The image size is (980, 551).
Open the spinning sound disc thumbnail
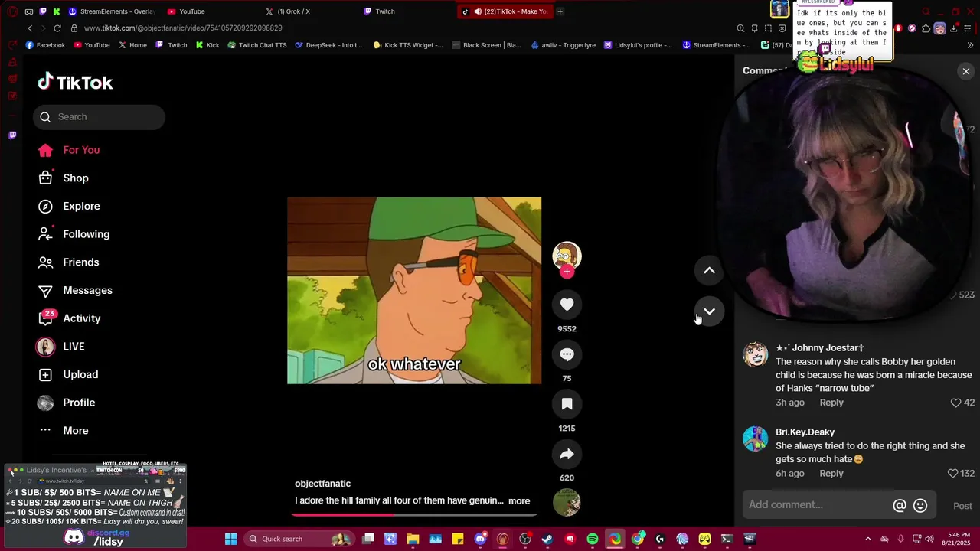click(x=567, y=503)
